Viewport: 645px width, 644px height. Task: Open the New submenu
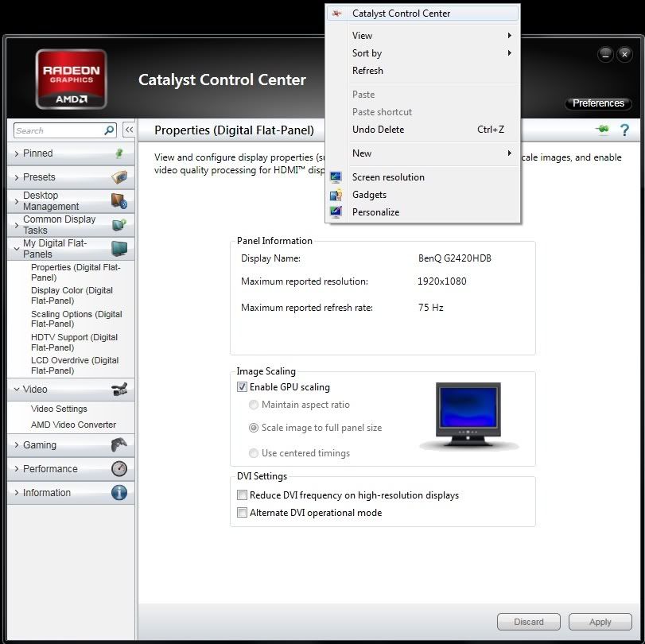423,153
